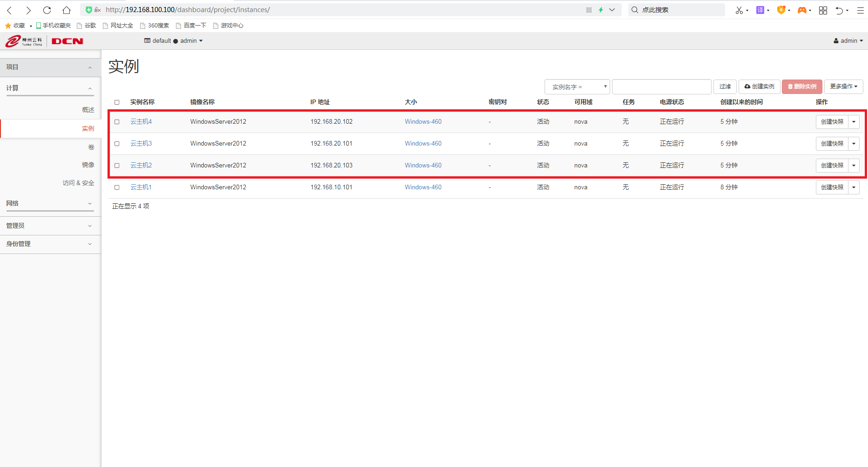Viewport: 868px width, 467px height.
Task: Click the search magnifier icon
Action: pyautogui.click(x=635, y=10)
